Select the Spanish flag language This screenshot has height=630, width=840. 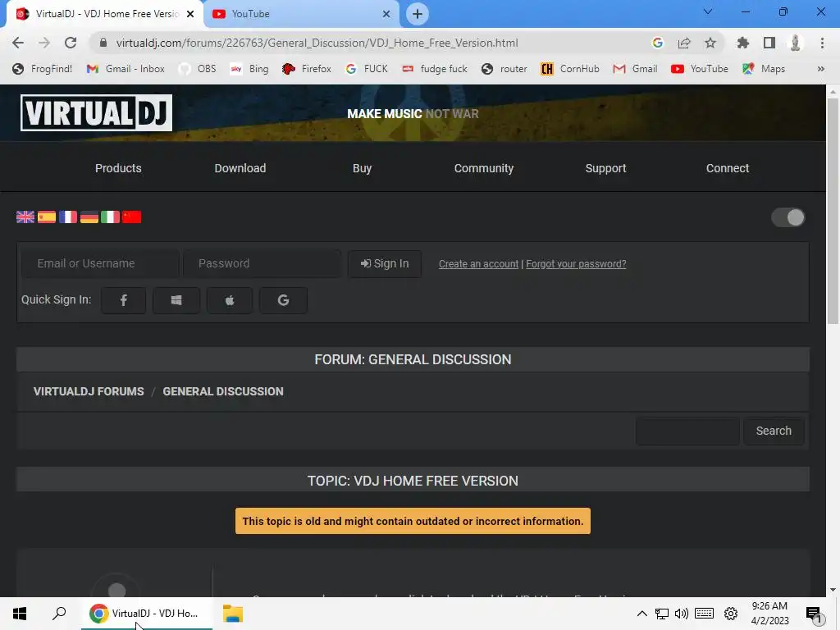tap(47, 217)
